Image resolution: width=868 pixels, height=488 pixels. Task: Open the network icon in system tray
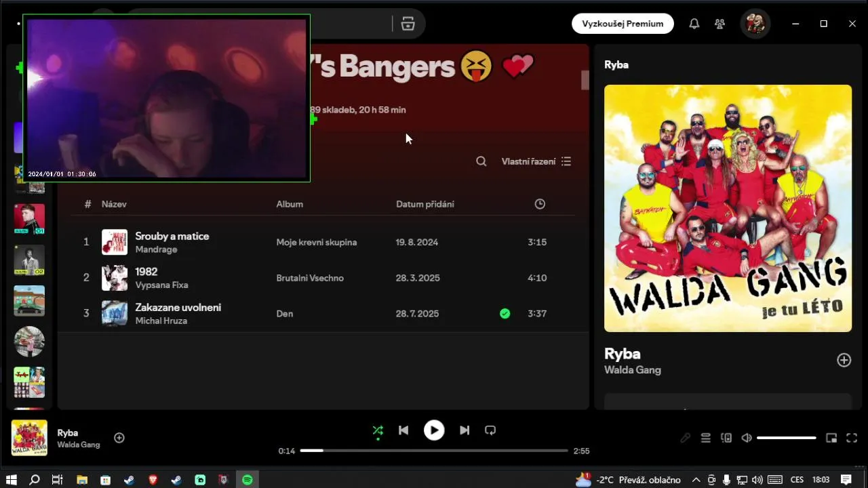click(x=742, y=480)
